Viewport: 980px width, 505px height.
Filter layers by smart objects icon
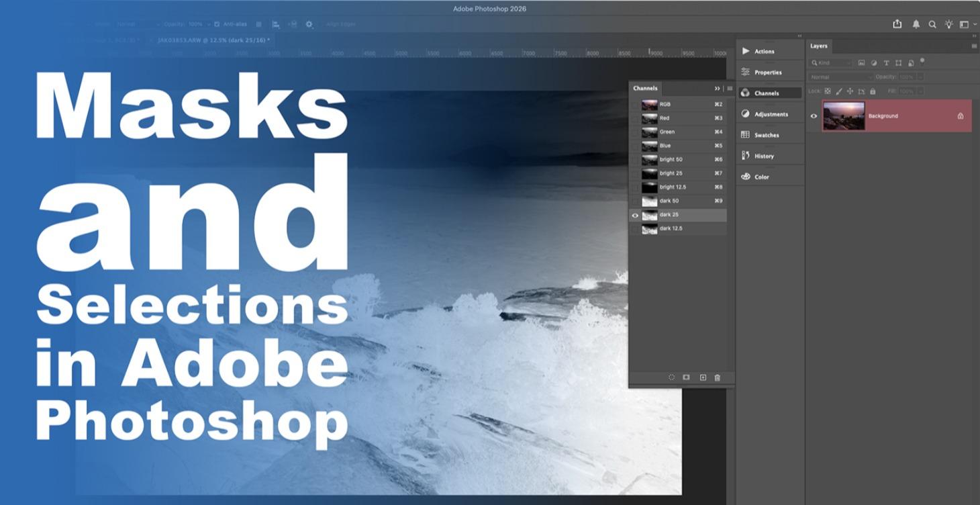(x=911, y=63)
